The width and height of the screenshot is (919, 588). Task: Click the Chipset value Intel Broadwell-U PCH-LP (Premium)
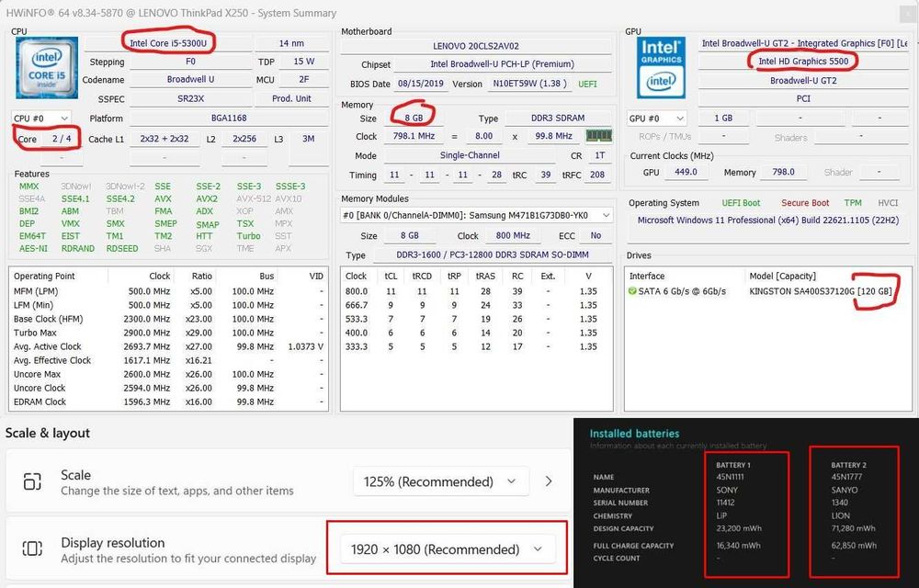click(x=503, y=64)
